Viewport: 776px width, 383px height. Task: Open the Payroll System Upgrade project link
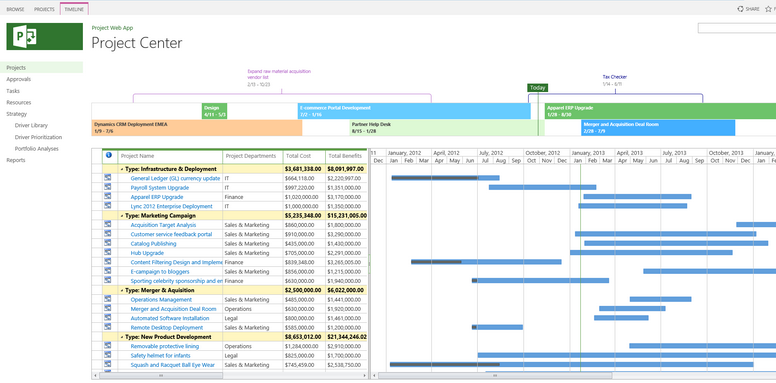(160, 188)
